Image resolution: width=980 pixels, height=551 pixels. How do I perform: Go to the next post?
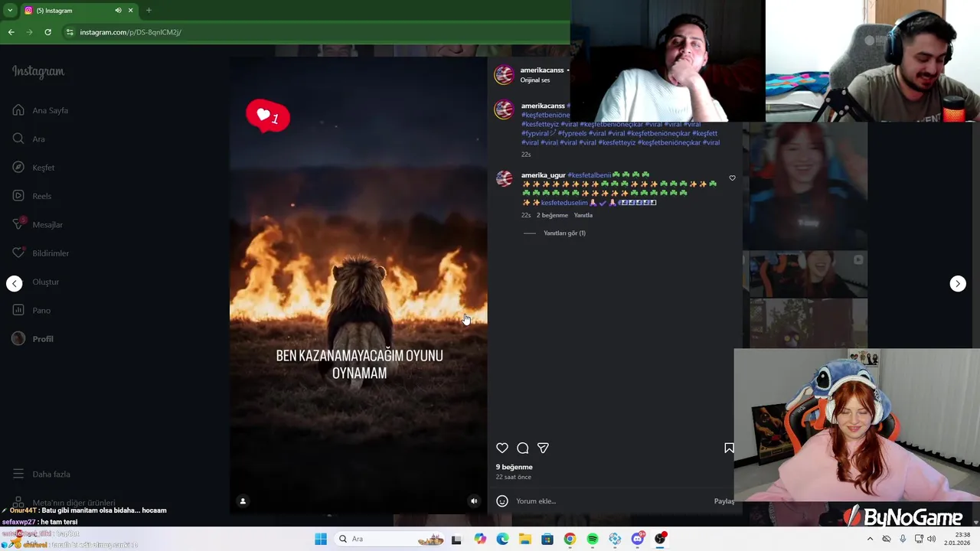958,283
